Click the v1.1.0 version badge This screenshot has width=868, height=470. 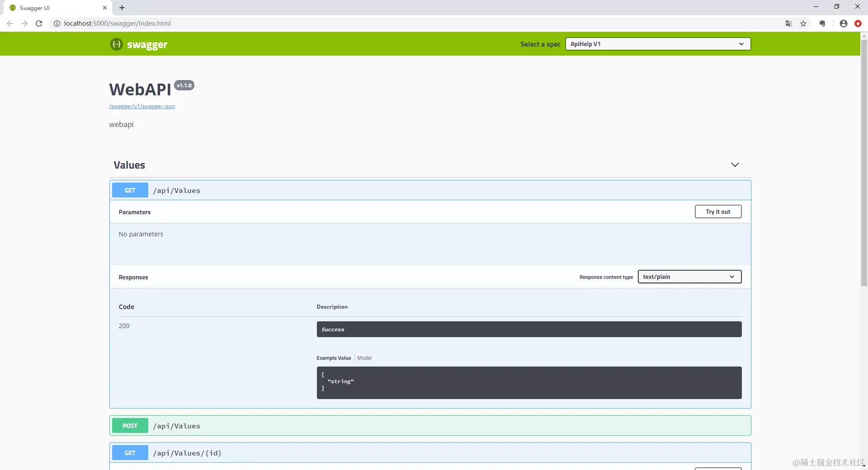pyautogui.click(x=184, y=85)
